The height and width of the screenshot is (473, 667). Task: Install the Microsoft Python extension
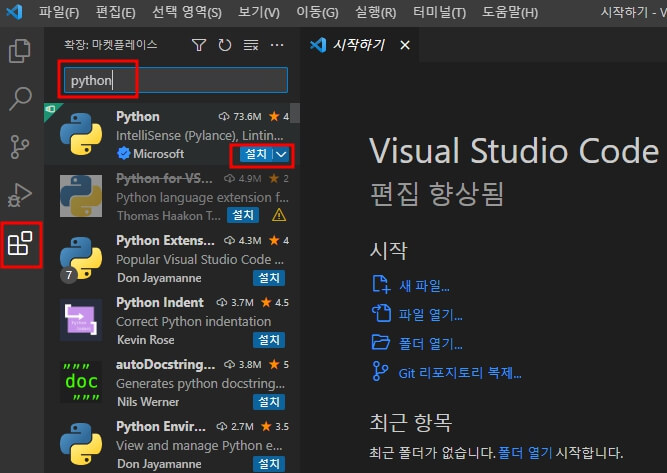(256, 154)
